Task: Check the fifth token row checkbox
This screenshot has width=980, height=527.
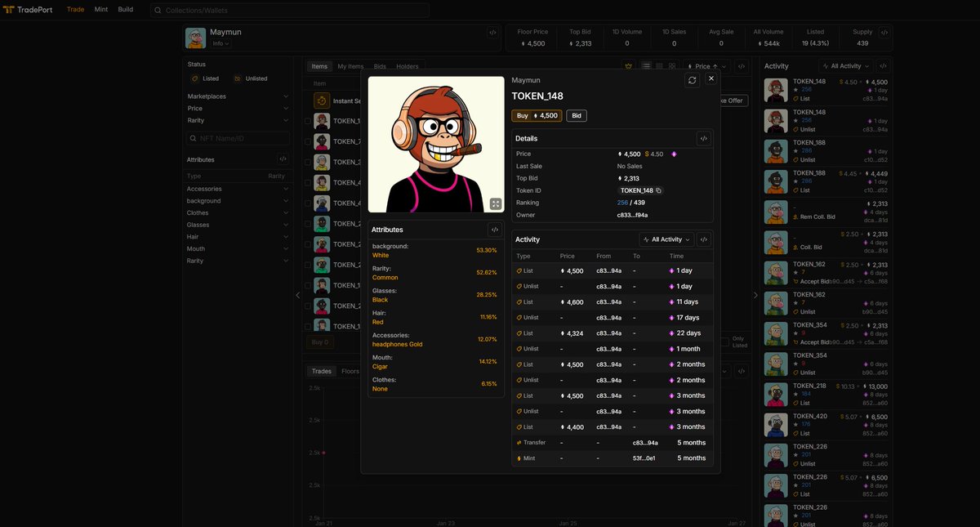Action: coord(308,203)
